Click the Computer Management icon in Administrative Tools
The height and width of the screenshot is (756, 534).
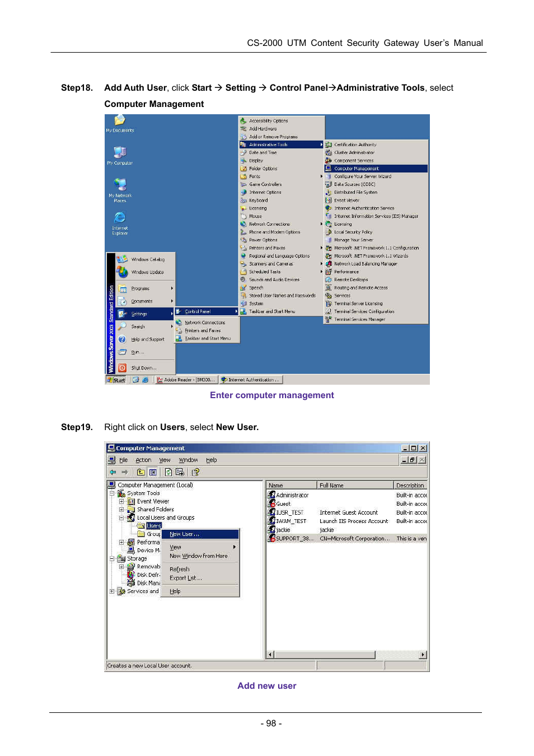click(329, 168)
